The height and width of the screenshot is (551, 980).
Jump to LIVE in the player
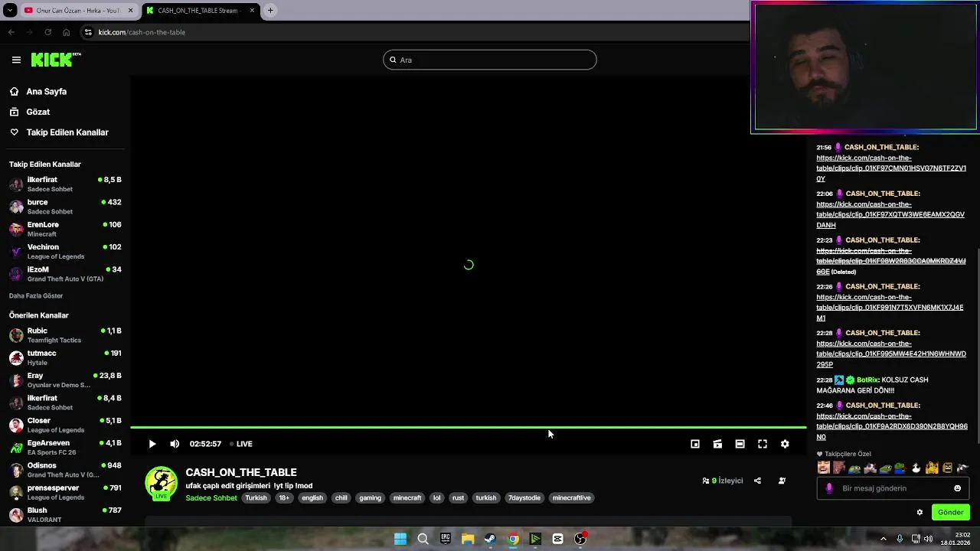[241, 444]
